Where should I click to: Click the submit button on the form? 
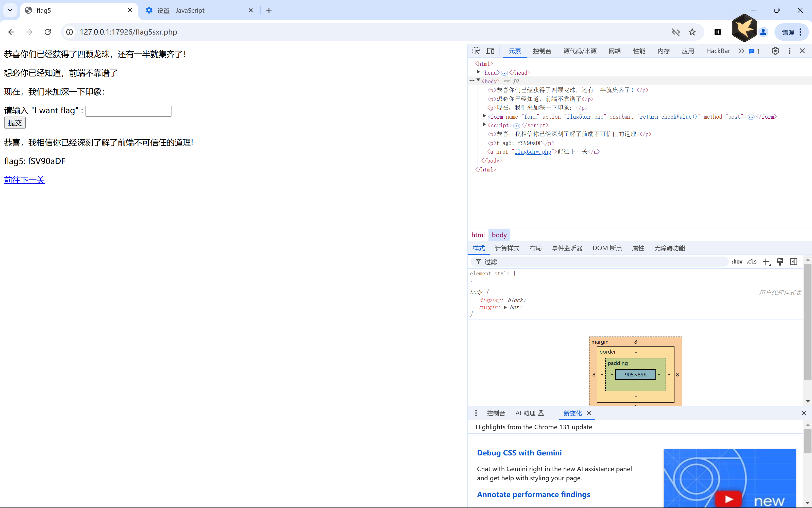tap(15, 123)
